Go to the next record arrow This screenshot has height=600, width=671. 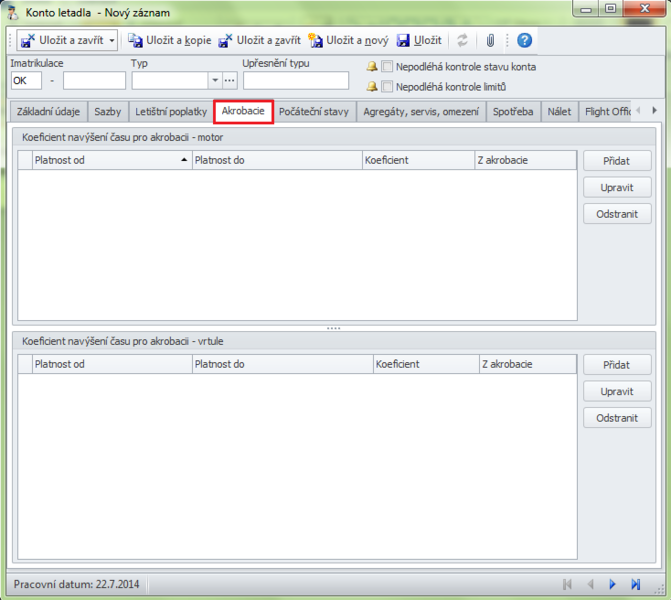click(612, 584)
